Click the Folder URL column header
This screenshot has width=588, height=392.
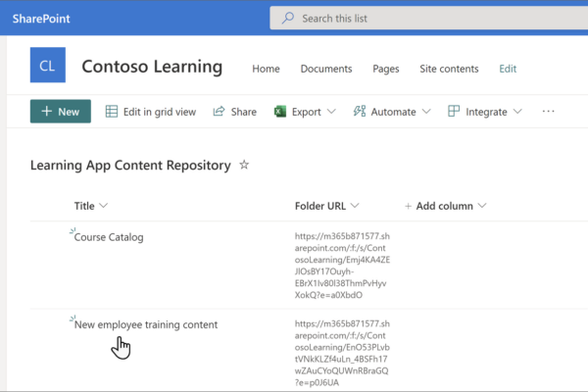point(320,206)
